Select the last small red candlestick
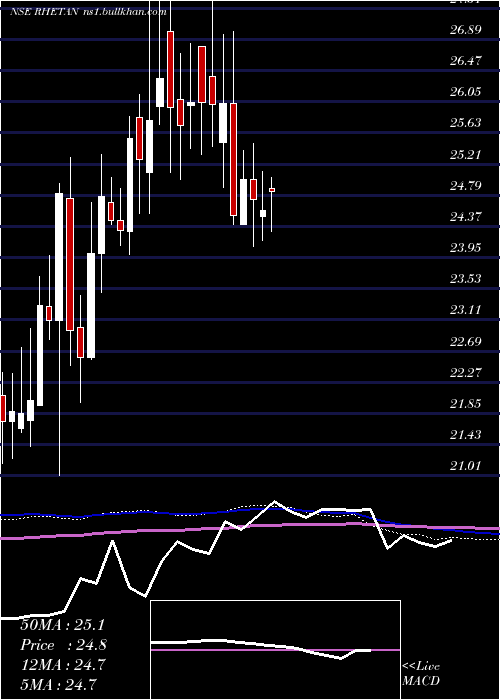 (x=272, y=190)
